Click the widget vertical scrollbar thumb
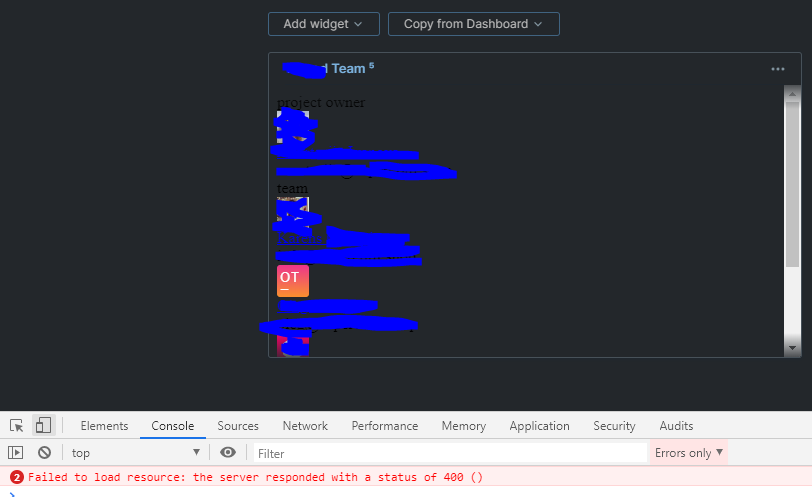Viewport: 812px width, 497px height. pyautogui.click(x=792, y=184)
